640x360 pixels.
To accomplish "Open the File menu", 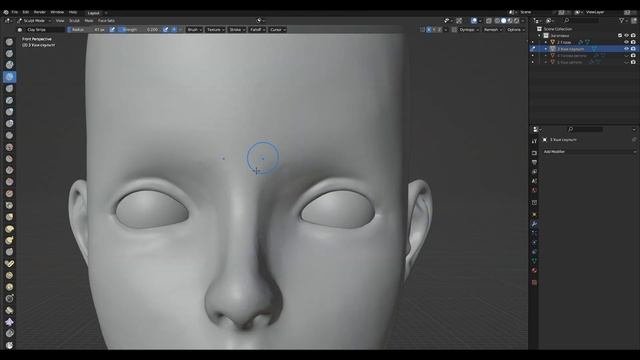I will (x=15, y=12).
